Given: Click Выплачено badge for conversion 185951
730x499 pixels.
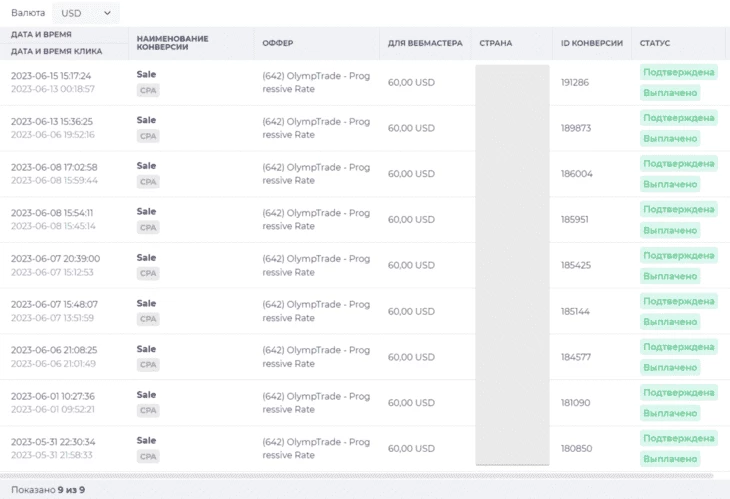Looking at the screenshot, I should [x=670, y=230].
